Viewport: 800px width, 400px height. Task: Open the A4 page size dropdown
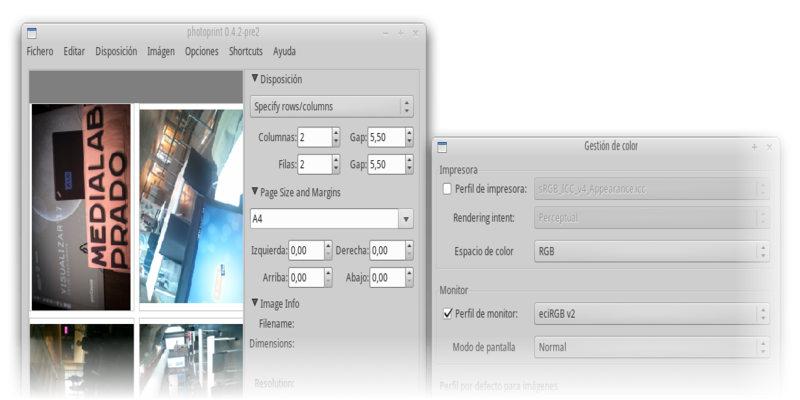pyautogui.click(x=406, y=219)
